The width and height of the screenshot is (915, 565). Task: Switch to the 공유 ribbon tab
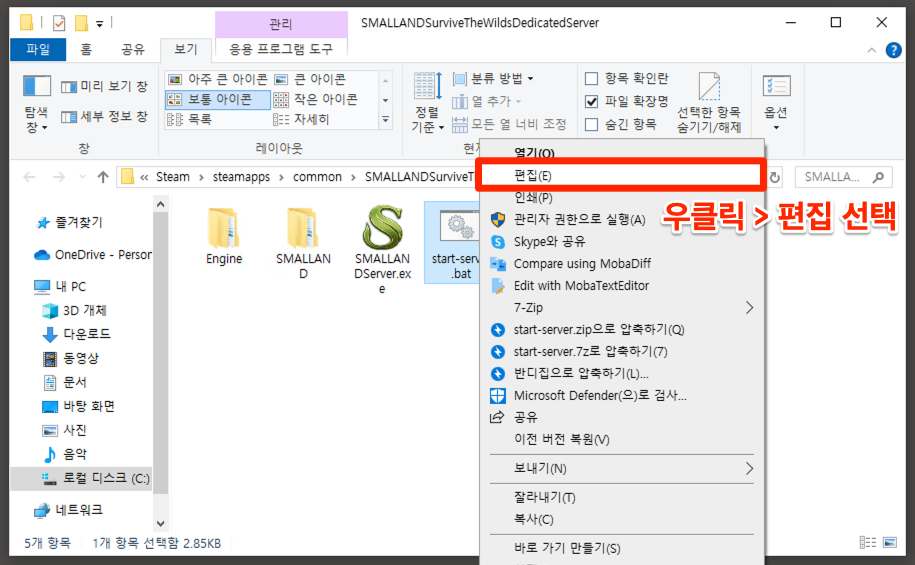coord(132,49)
